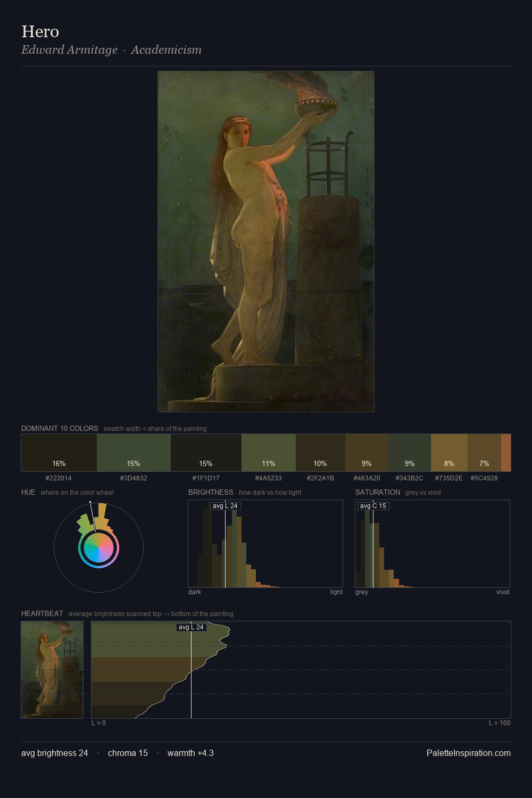The image size is (532, 798).
Task: Click the HUE section heading
Action: click(28, 492)
